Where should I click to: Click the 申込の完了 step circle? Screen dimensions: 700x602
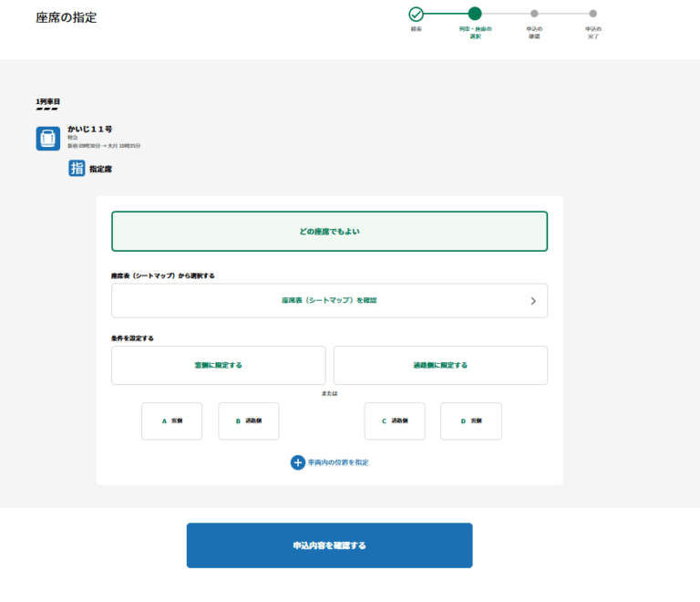tap(592, 14)
